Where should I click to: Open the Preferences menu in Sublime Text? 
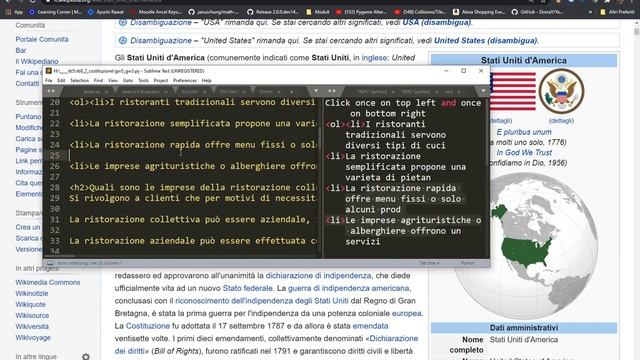coord(185,80)
